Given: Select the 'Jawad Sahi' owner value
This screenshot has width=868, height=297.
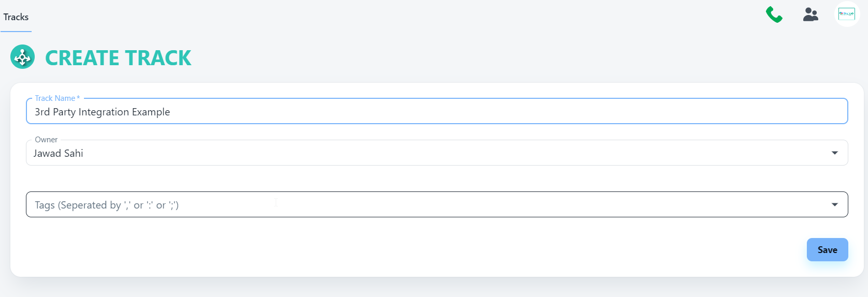Looking at the screenshot, I should pos(58,153).
